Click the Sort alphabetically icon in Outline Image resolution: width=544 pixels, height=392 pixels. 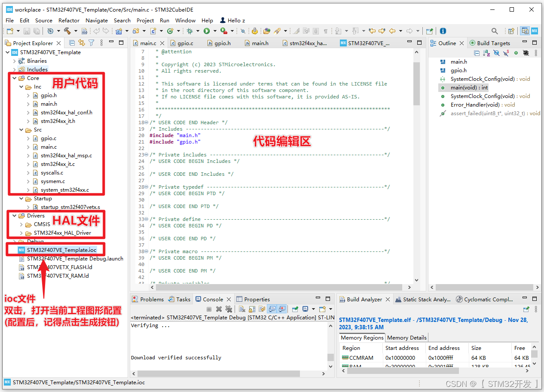486,53
